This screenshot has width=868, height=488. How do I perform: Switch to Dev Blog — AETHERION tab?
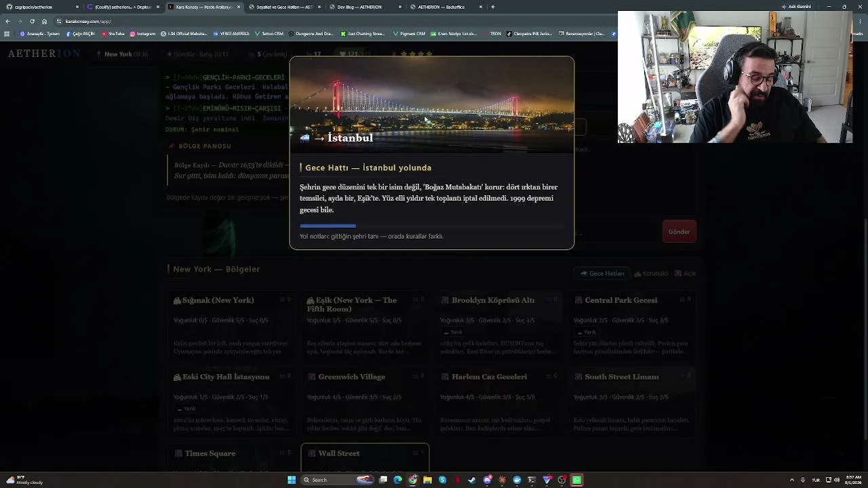[364, 7]
